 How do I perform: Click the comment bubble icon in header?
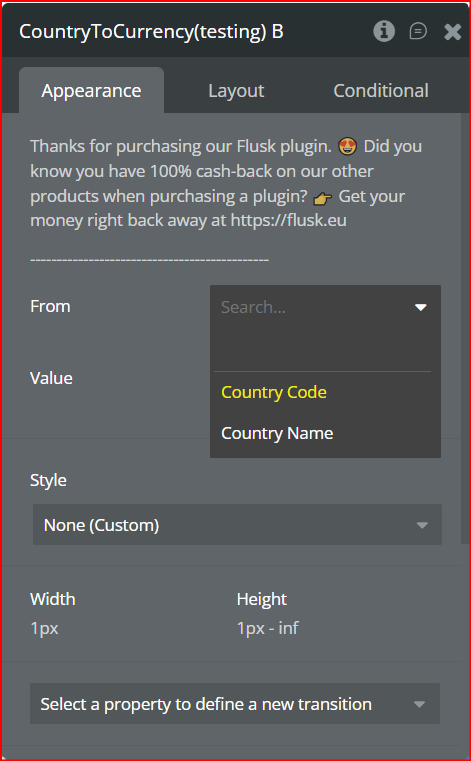418,32
